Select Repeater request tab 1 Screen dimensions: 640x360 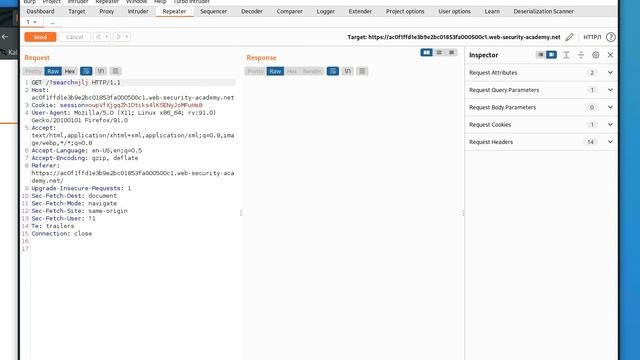(x=31, y=22)
